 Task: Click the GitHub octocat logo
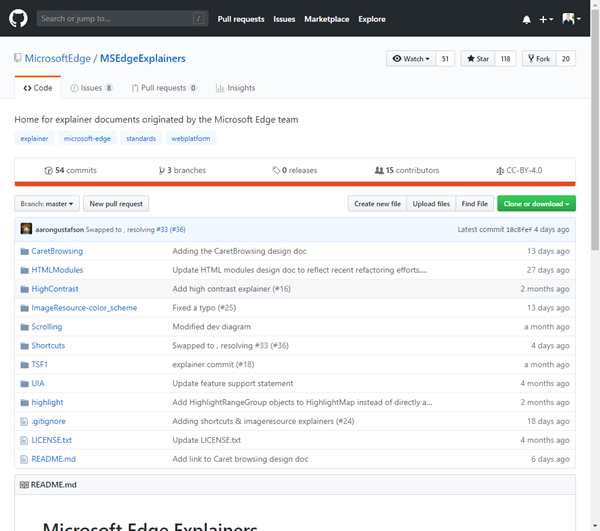[x=20, y=18]
